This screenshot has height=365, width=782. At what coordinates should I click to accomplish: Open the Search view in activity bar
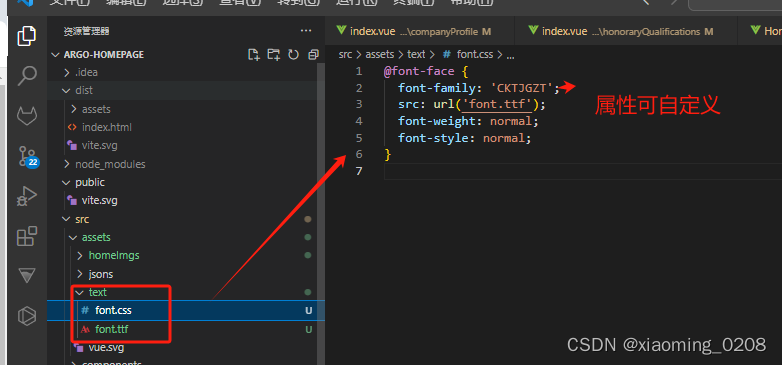[26, 76]
